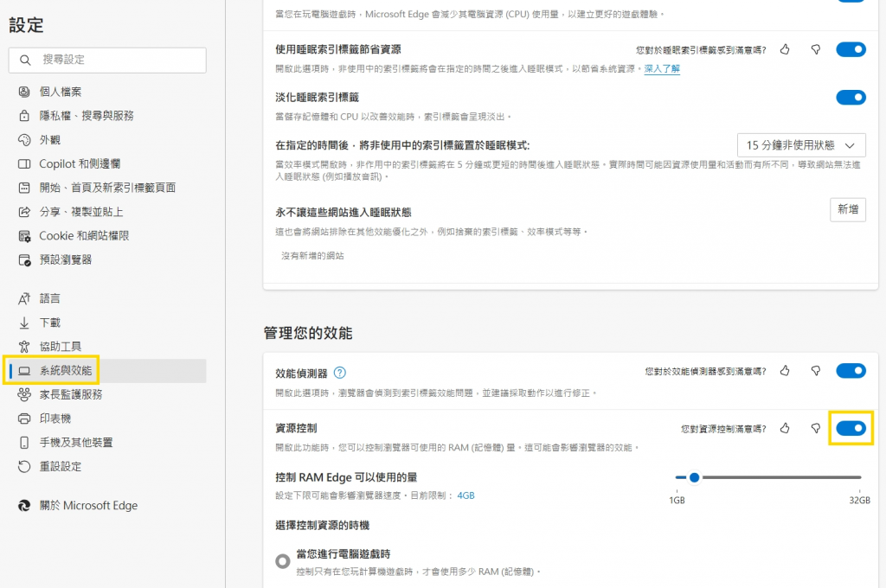The image size is (886, 588).
Task: Click the 手機及其他裝置 phone icon
Action: pos(24,442)
